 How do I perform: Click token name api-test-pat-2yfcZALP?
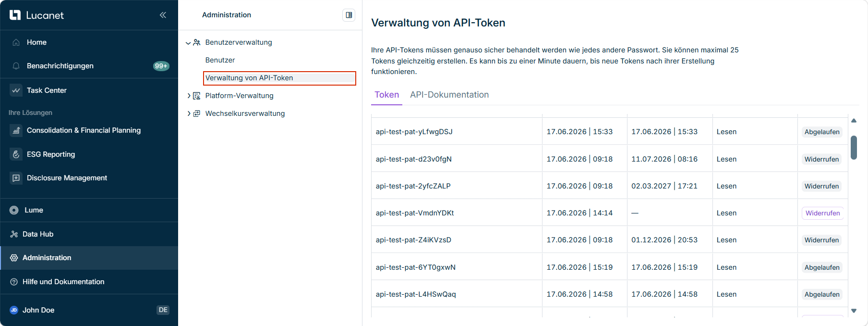point(413,186)
